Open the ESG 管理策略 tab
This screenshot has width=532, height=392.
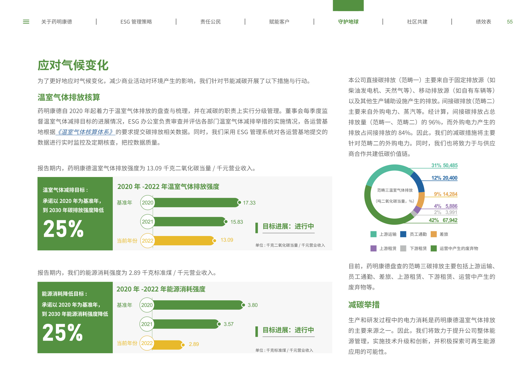coord(136,22)
